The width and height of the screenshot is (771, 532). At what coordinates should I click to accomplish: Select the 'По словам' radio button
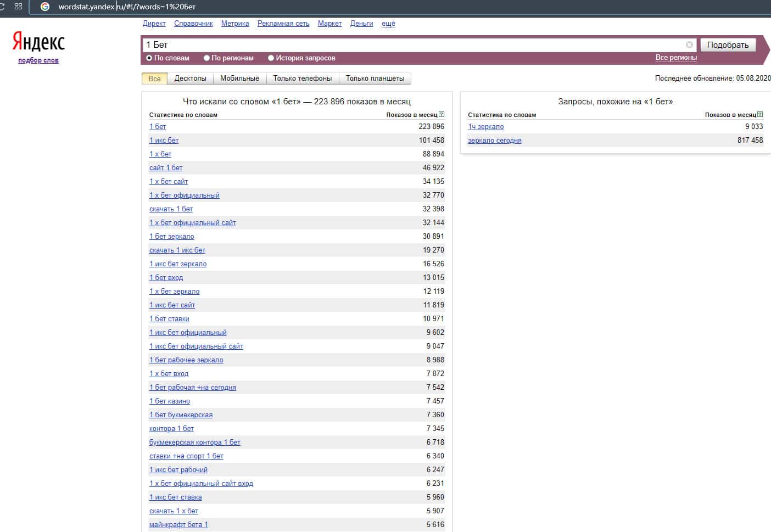tap(149, 58)
